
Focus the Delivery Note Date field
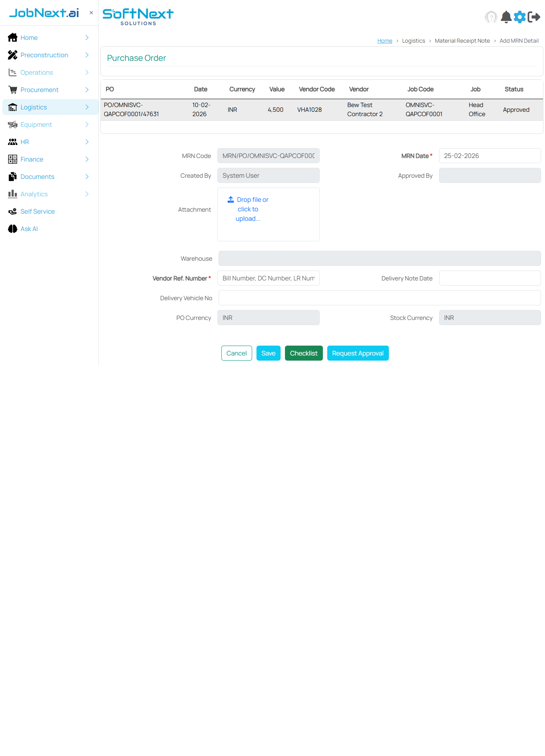pos(490,278)
